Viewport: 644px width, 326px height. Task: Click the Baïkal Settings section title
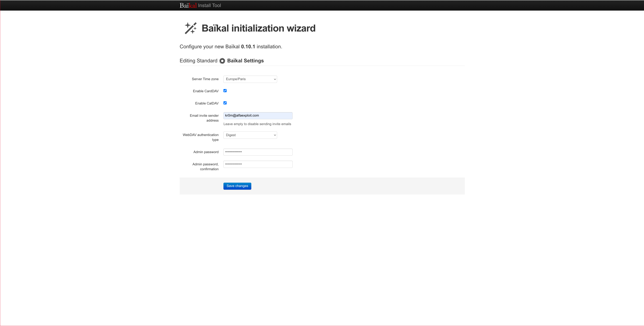(x=245, y=61)
